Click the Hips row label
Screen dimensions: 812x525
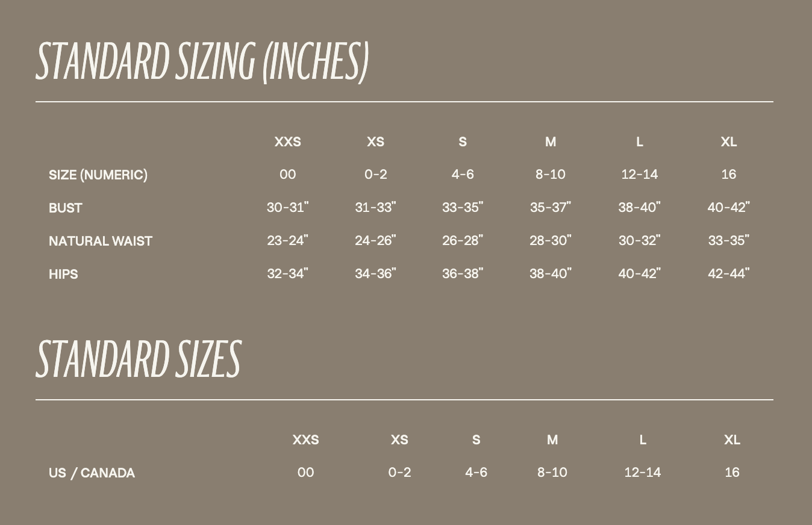[63, 275]
